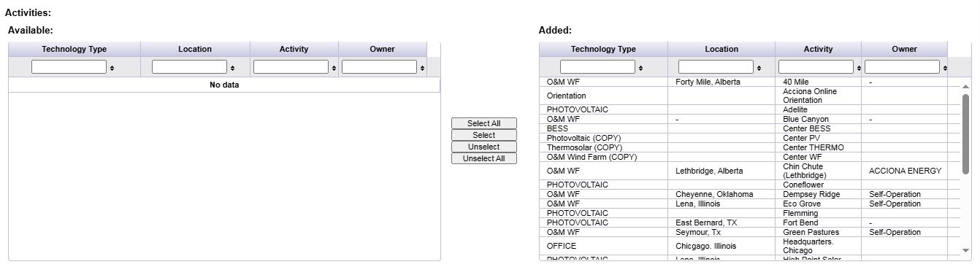
Task: Open filter options for Added Technology Type
Action: pyautogui.click(x=640, y=68)
